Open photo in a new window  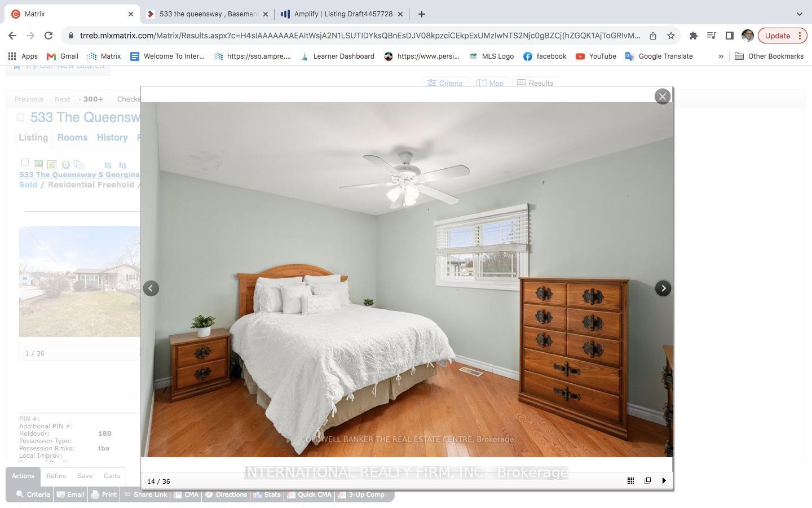(647, 481)
